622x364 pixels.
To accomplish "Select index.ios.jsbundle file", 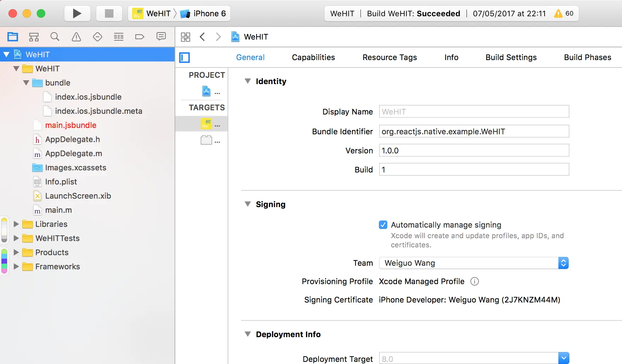I will pyautogui.click(x=88, y=97).
